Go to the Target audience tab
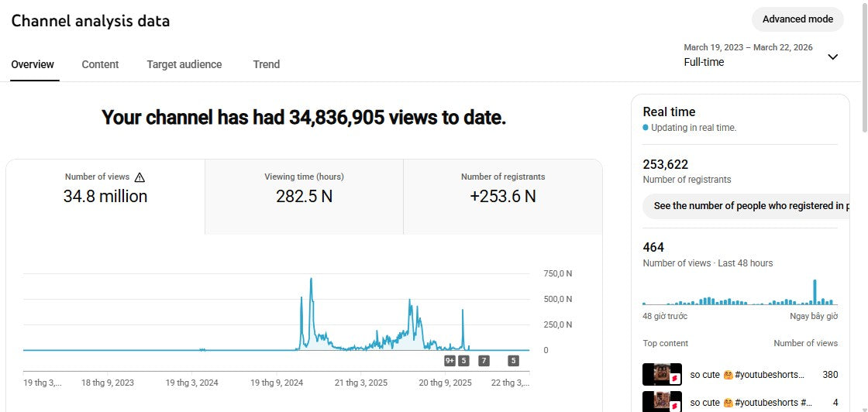The height and width of the screenshot is (412, 868). pyautogui.click(x=184, y=64)
